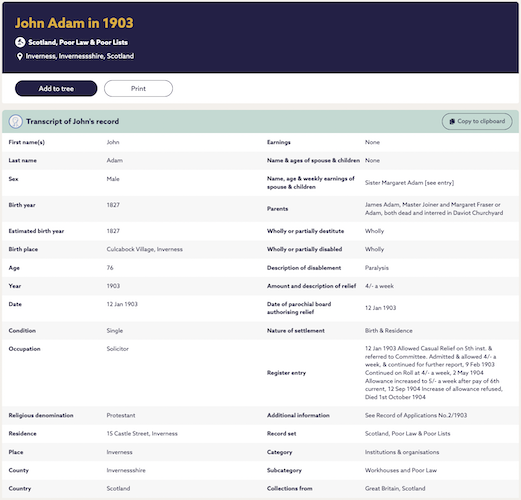Screen dimensions: 521x500
Task: Click the Residence value '15 Castle Street, Inverness'
Action: click(x=142, y=434)
